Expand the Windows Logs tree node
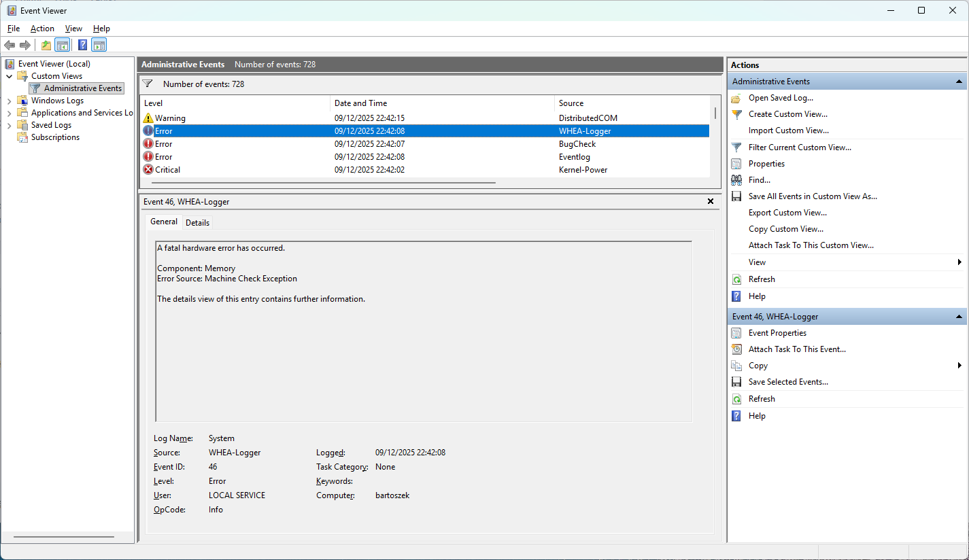969x560 pixels. click(x=10, y=101)
